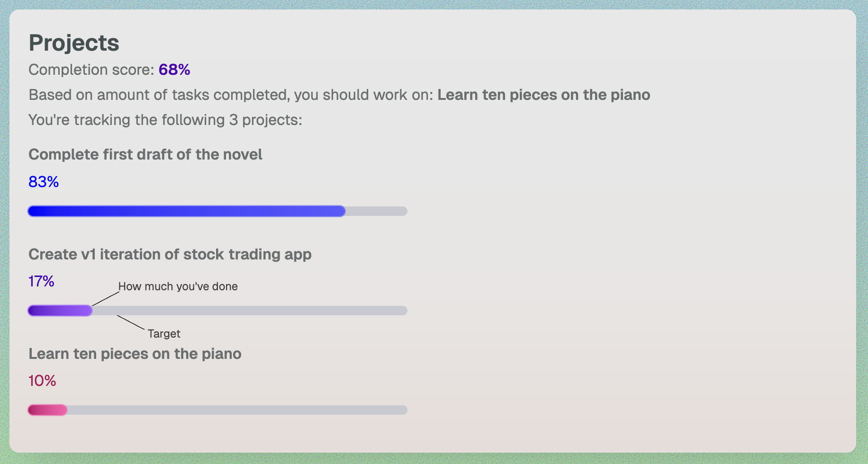Click the stock trading app progress bar

pyautogui.click(x=217, y=311)
